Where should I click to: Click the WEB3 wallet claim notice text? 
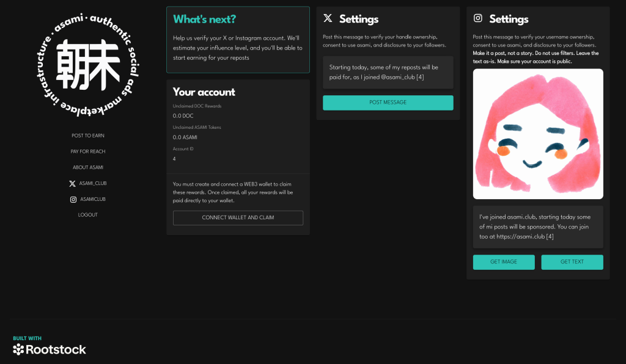pyautogui.click(x=233, y=192)
